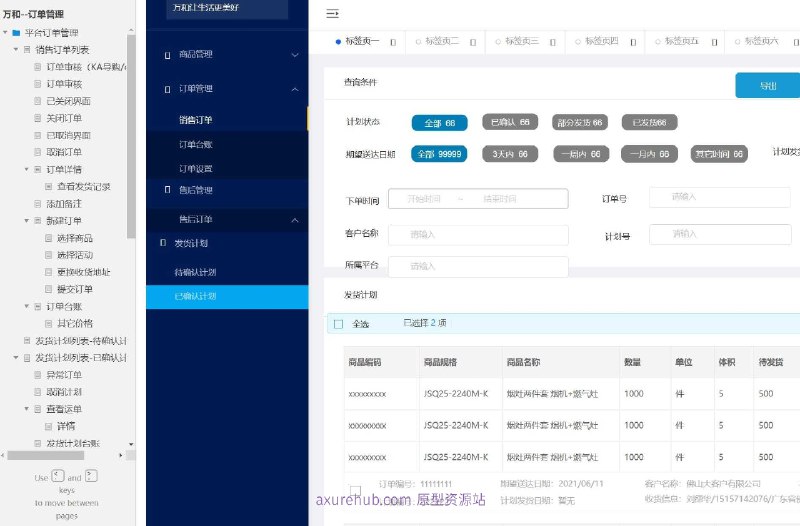Click the page icon next to 取消订单
The image size is (800, 526).
click(38, 152)
